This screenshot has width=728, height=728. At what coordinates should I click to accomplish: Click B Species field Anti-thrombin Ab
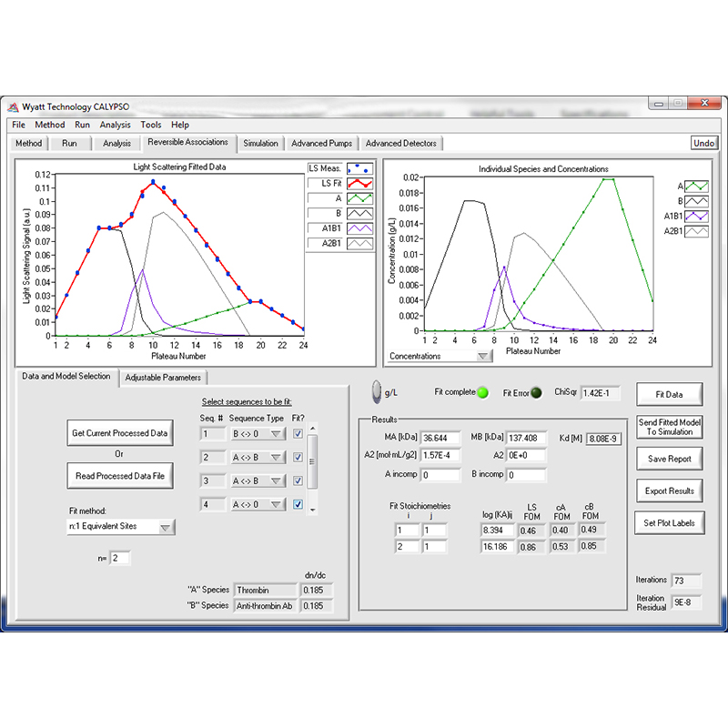pos(266,606)
